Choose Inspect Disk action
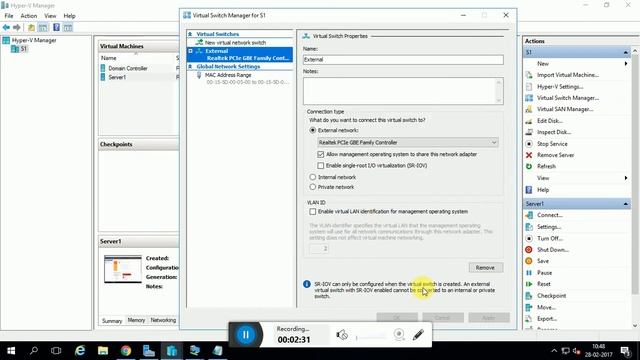Image resolution: width=640 pixels, height=360 pixels. [554, 132]
